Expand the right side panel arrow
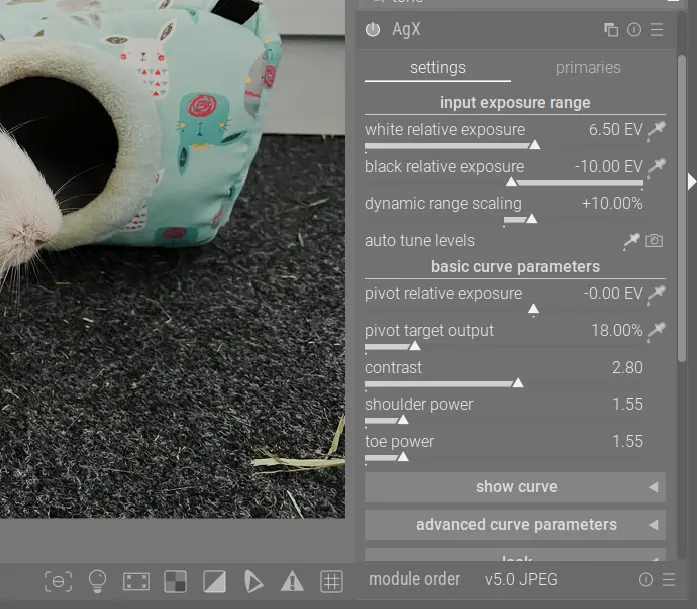698x610 pixels. (692, 181)
